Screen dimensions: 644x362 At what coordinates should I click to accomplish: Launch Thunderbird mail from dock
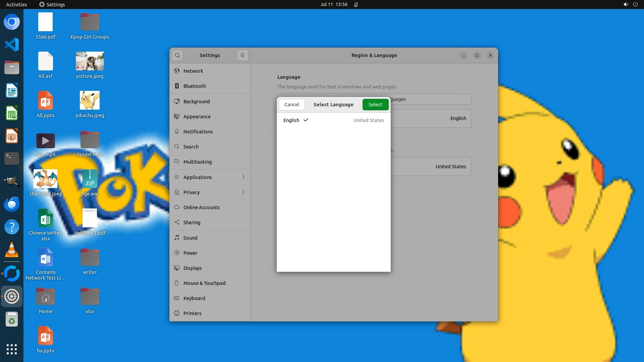point(12,204)
